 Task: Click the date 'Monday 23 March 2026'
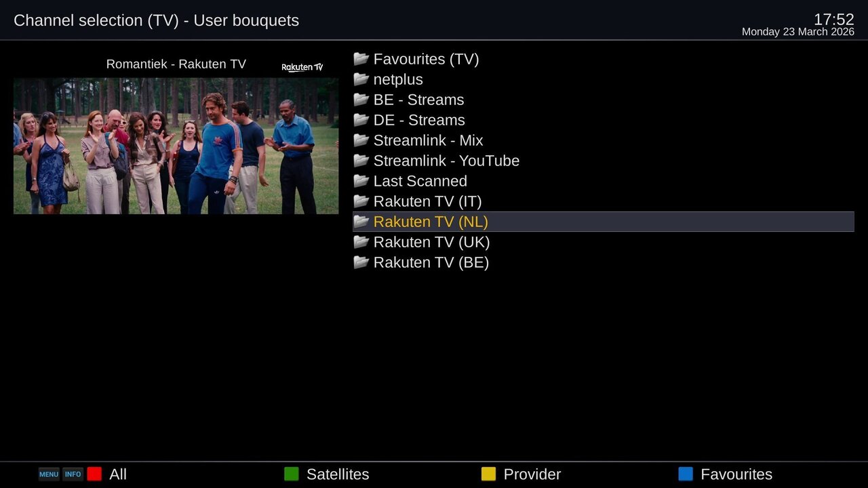click(798, 32)
